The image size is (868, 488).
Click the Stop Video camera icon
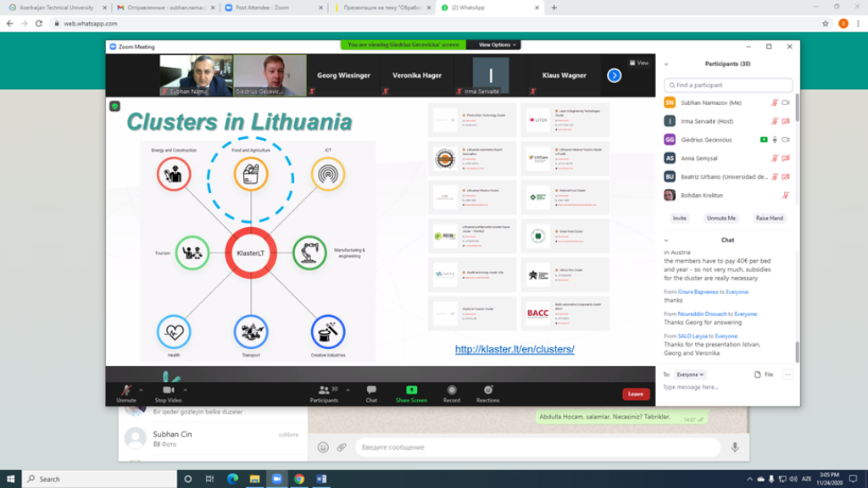(169, 391)
